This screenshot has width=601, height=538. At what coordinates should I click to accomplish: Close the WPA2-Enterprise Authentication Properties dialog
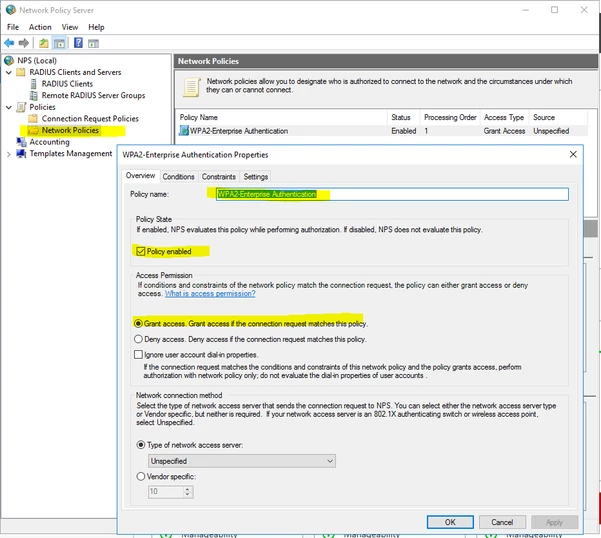click(573, 154)
